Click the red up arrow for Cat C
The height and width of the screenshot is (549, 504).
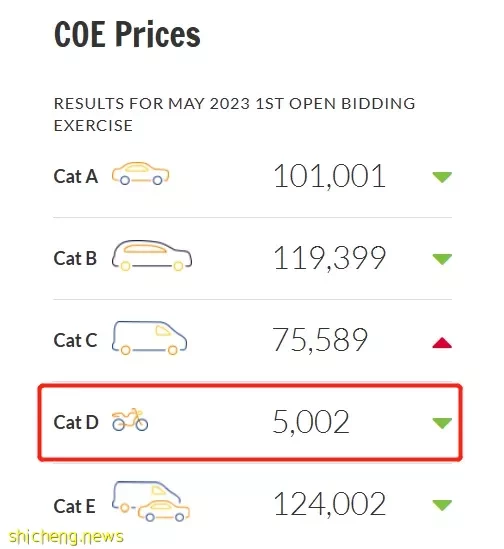tap(442, 343)
